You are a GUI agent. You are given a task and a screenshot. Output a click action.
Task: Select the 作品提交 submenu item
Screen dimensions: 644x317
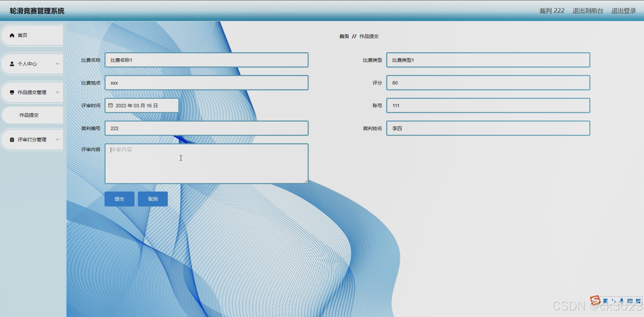click(x=29, y=115)
